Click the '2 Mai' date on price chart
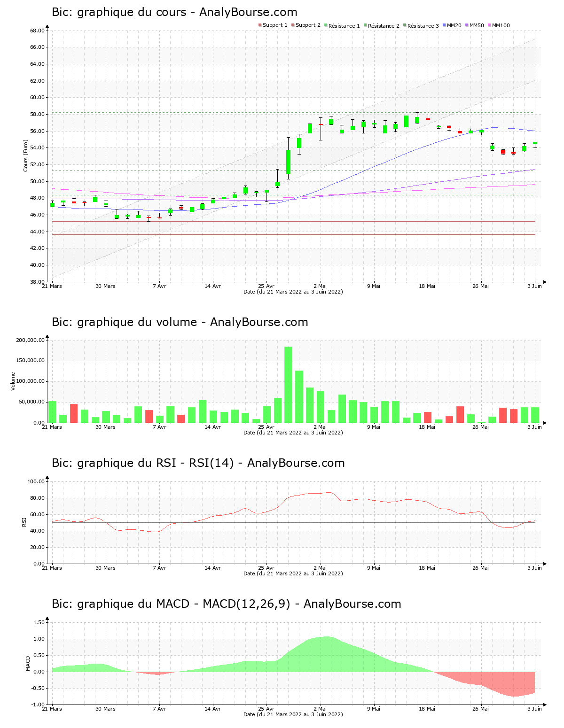Image resolution: width=564 pixels, height=728 pixels. [320, 286]
